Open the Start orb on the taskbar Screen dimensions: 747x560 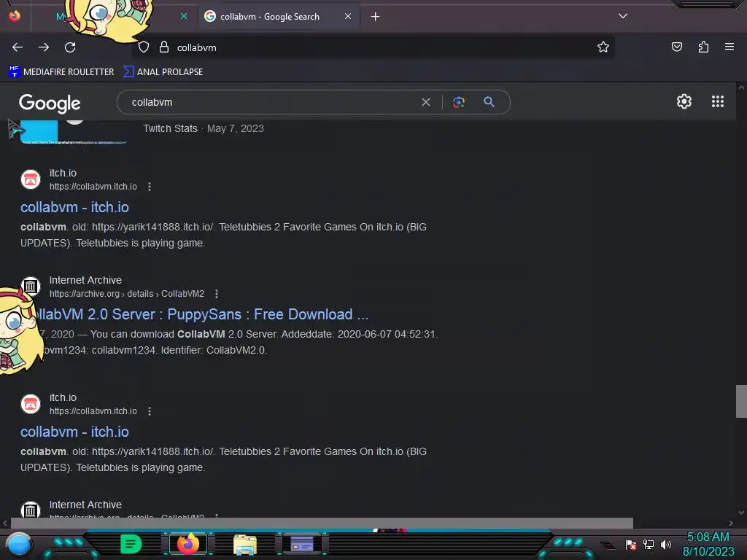click(x=19, y=544)
